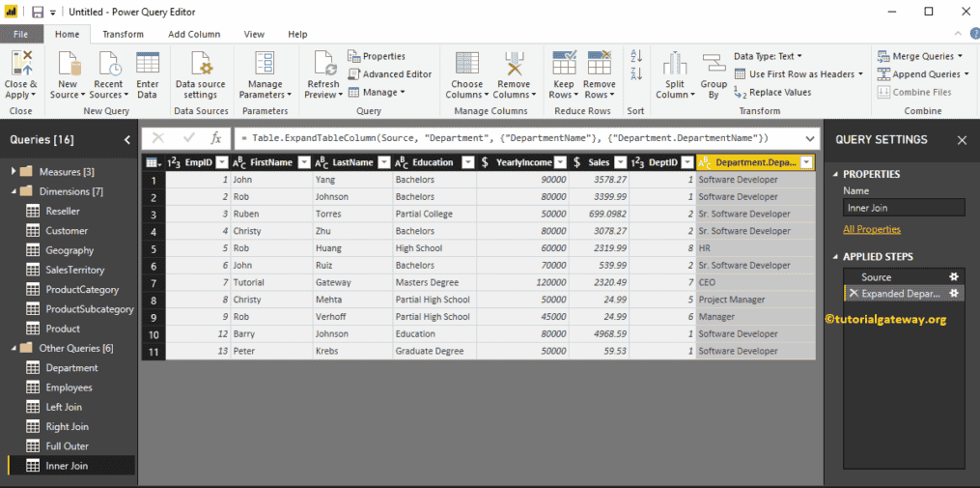Collapse the Queries pane
980x488 pixels.
tap(127, 139)
